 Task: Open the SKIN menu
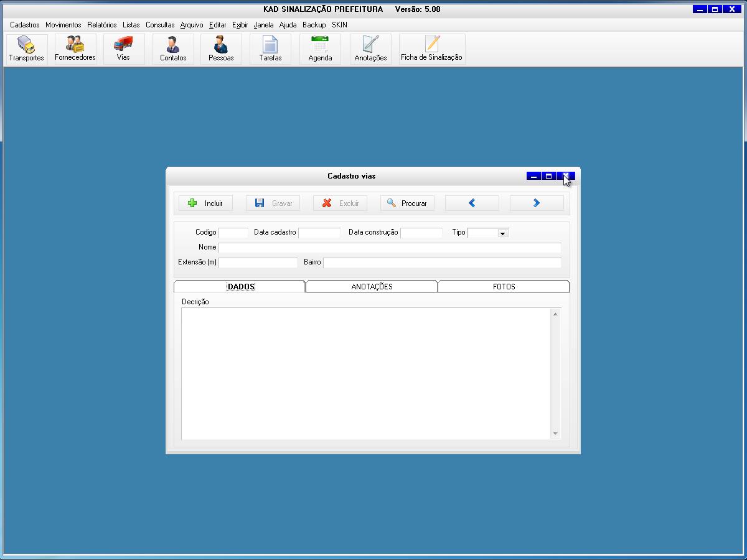coord(339,25)
